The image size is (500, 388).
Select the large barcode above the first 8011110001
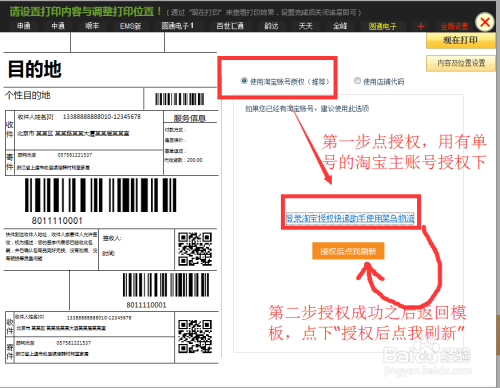coord(101,195)
